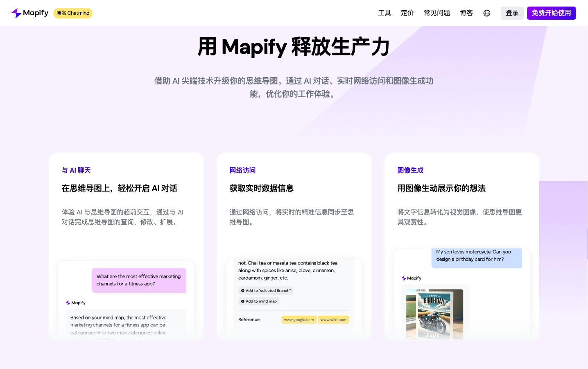Click the 登录 button
Screen dimensions: 588x369
point(512,13)
